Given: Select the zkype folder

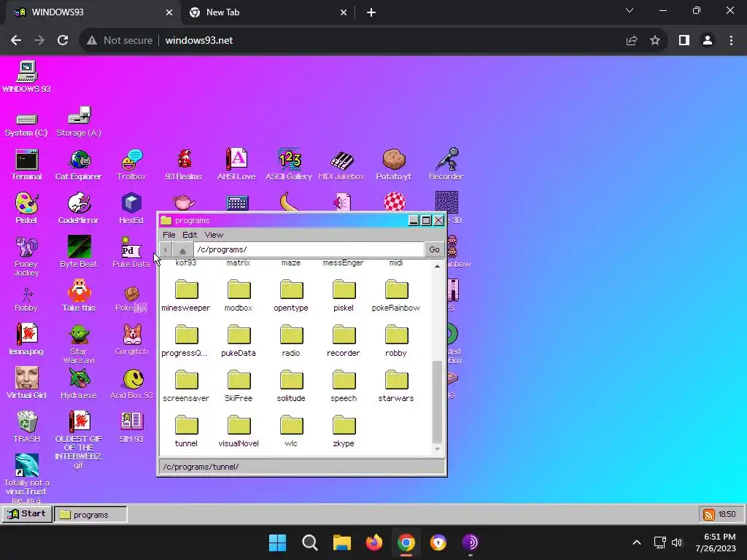Looking at the screenshot, I should click(x=344, y=431).
